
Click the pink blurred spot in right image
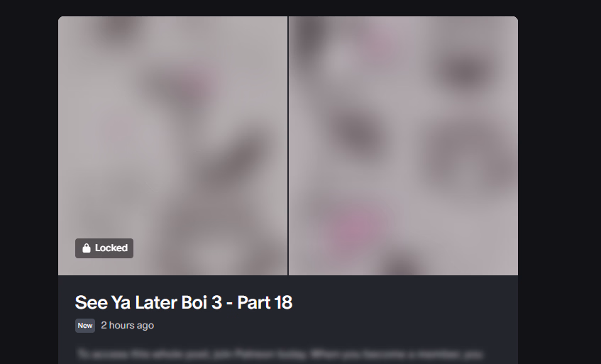[353, 227]
